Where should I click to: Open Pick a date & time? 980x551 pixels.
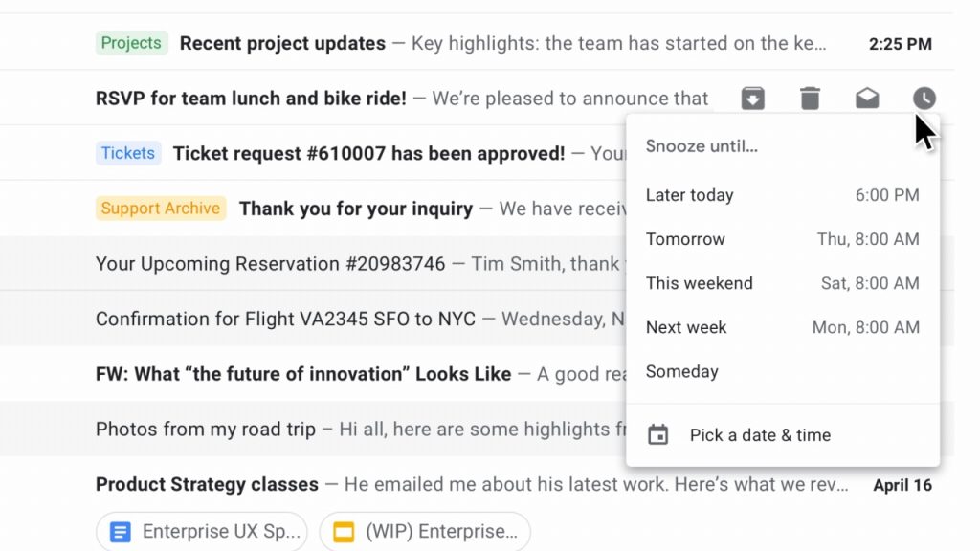click(x=783, y=435)
